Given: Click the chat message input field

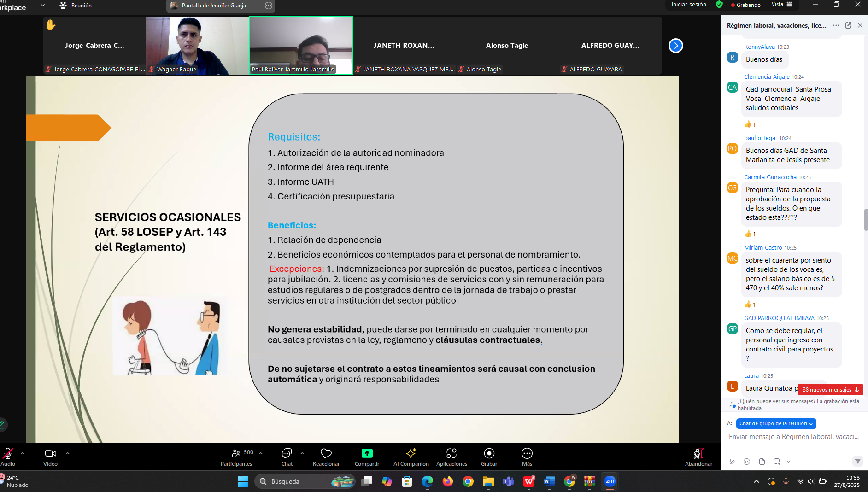Looking at the screenshot, I should 793,437.
